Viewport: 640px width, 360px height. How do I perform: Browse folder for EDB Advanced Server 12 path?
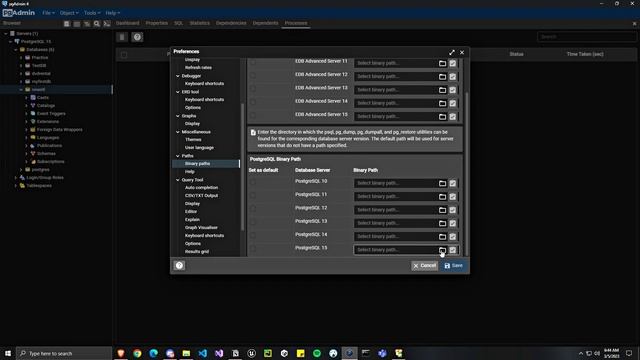tap(442, 77)
